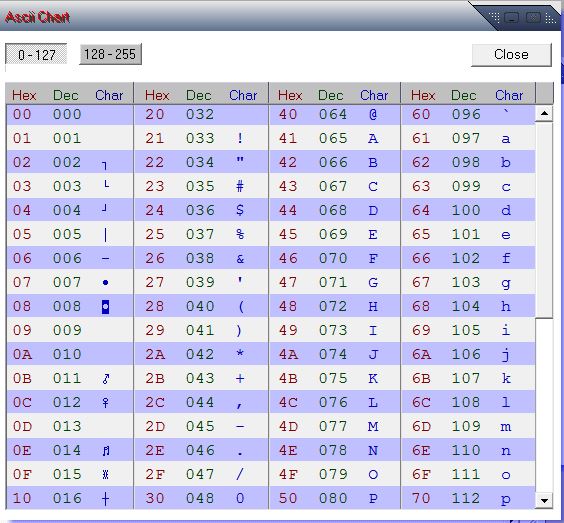This screenshot has width=564, height=523.
Task: Select the cross character in row 10
Action: [105, 499]
